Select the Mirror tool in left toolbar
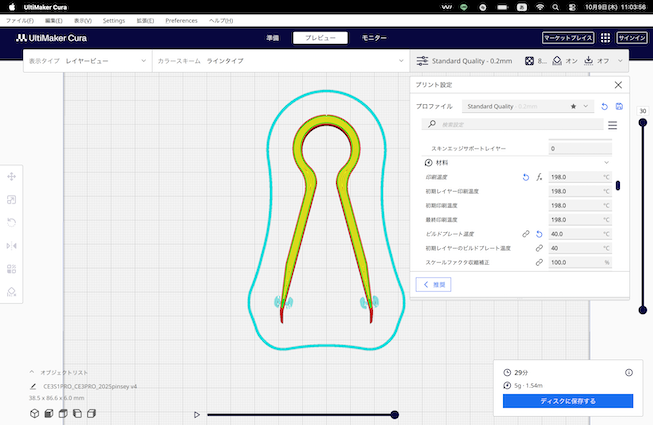653x425 pixels. (x=12, y=245)
